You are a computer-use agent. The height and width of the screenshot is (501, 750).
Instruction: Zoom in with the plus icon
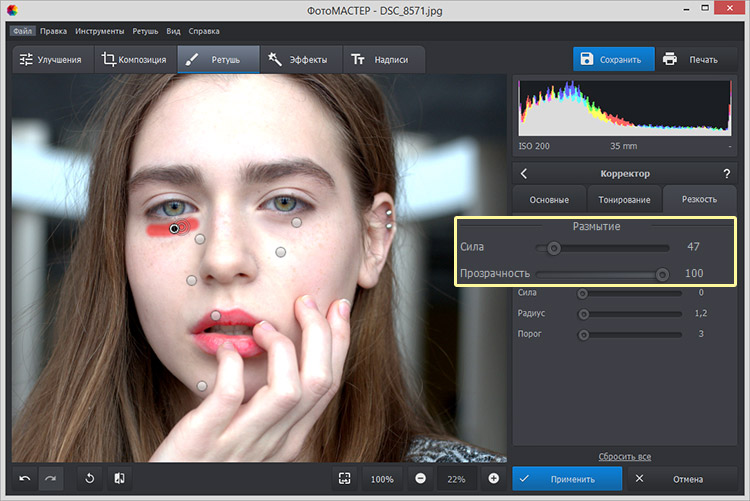(493, 479)
